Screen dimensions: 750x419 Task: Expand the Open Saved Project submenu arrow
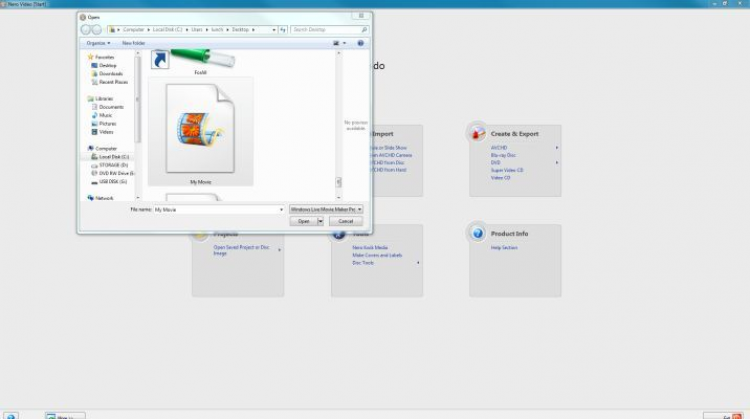pyautogui.click(x=279, y=250)
